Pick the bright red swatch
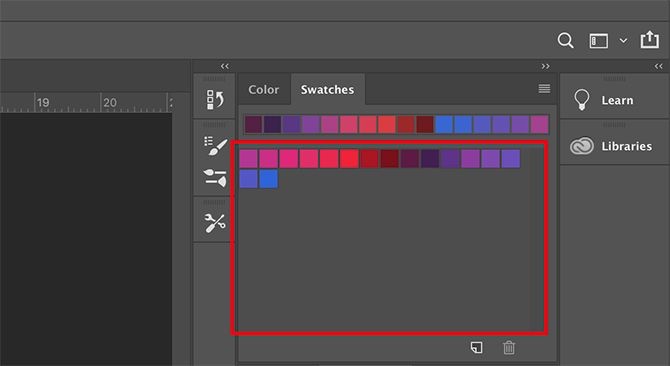Image resolution: width=670 pixels, height=366 pixels. coord(349,158)
